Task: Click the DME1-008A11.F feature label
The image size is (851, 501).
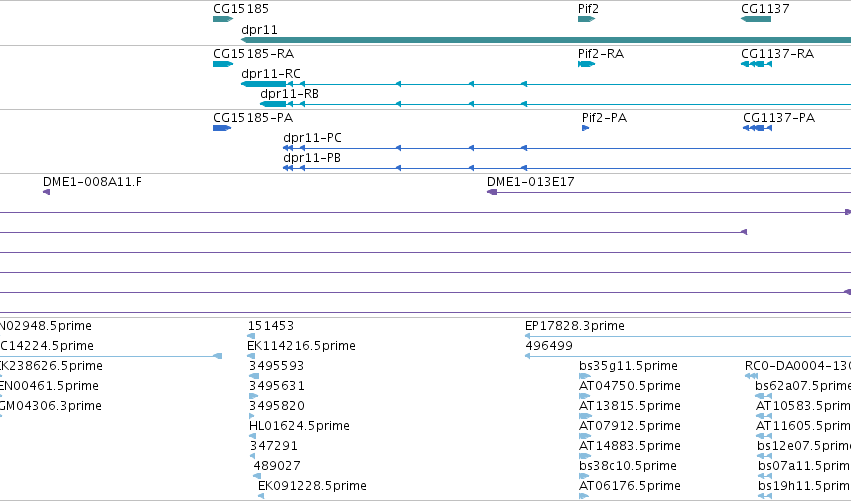Action: click(x=92, y=182)
